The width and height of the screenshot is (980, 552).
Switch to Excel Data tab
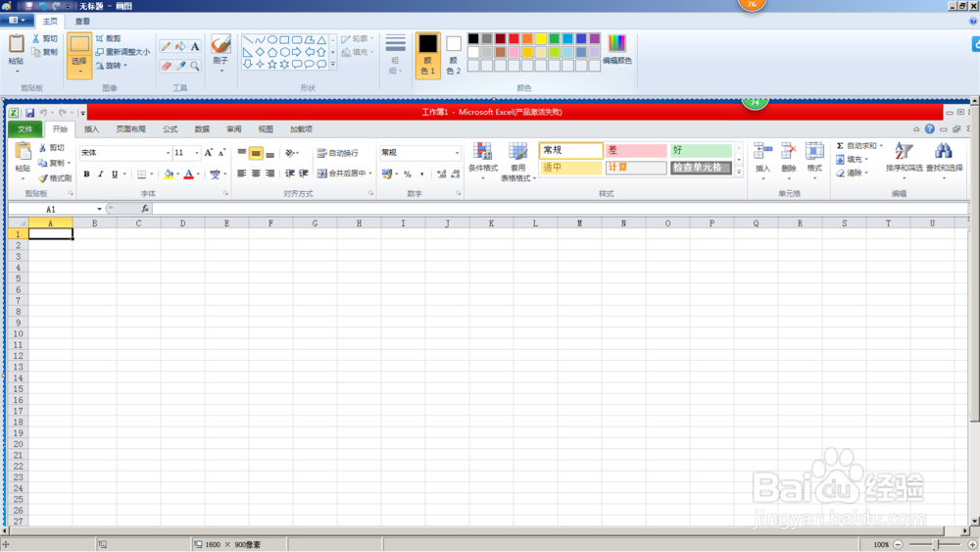click(202, 129)
